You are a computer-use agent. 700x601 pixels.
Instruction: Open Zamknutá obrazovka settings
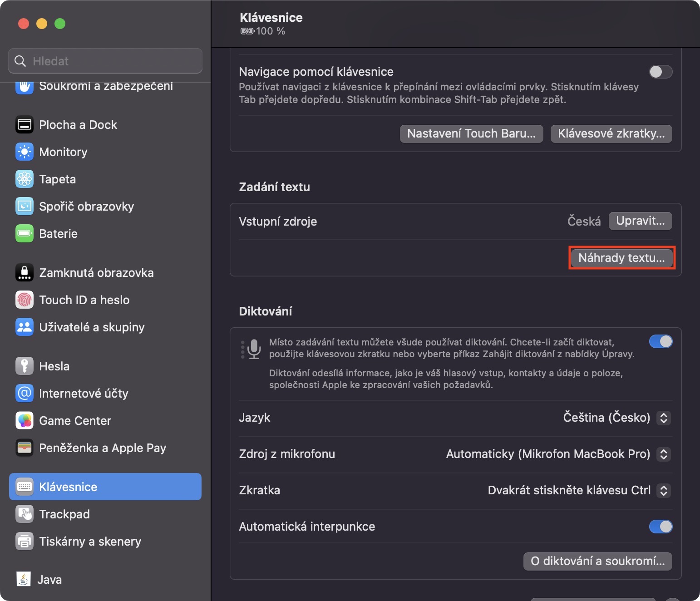(96, 273)
